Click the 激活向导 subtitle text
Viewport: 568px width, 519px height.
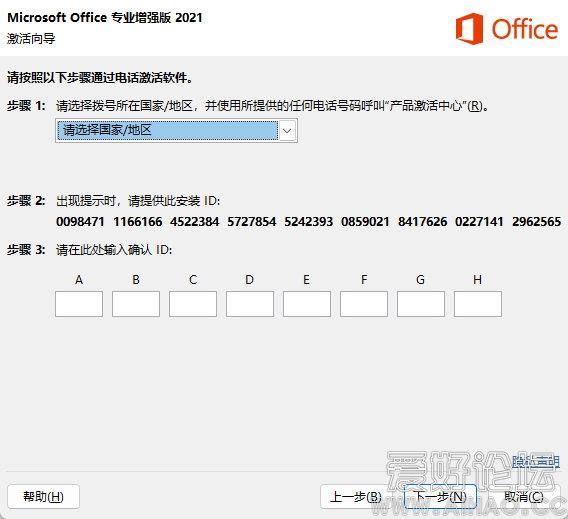pyautogui.click(x=31, y=38)
